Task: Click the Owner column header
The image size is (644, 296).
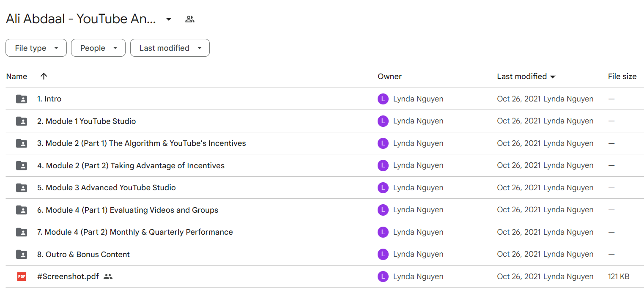Action: click(x=389, y=77)
